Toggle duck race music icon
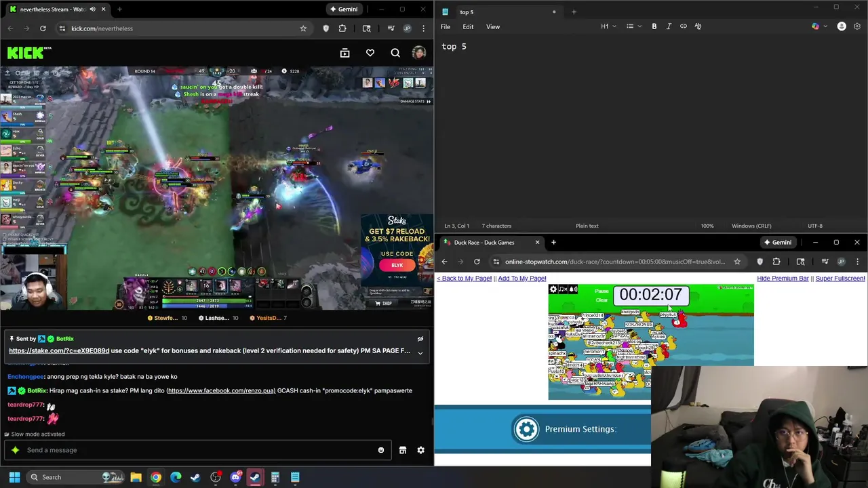 (563, 289)
